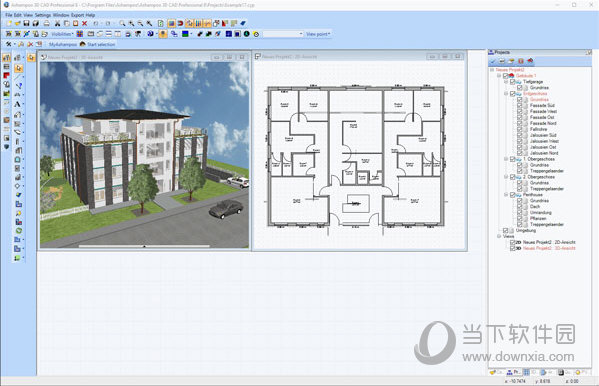This screenshot has width=599, height=386.
Task: Click the red X delete icon
Action: [85, 24]
